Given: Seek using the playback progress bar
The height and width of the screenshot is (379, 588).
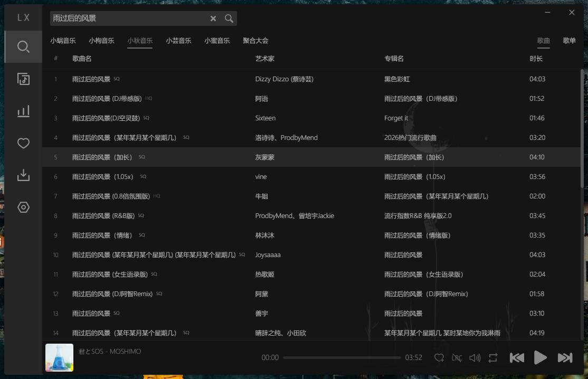Looking at the screenshot, I should [342, 357].
